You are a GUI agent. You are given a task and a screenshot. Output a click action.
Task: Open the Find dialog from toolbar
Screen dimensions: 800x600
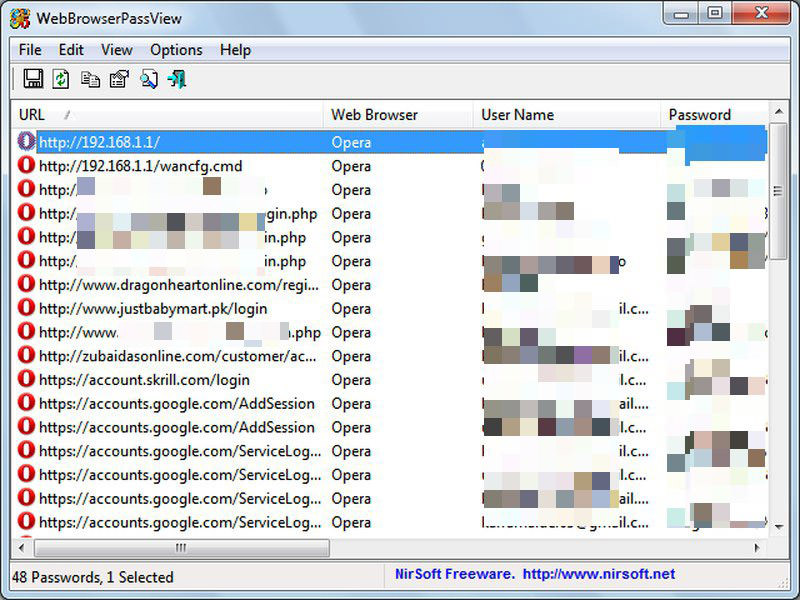[x=148, y=78]
